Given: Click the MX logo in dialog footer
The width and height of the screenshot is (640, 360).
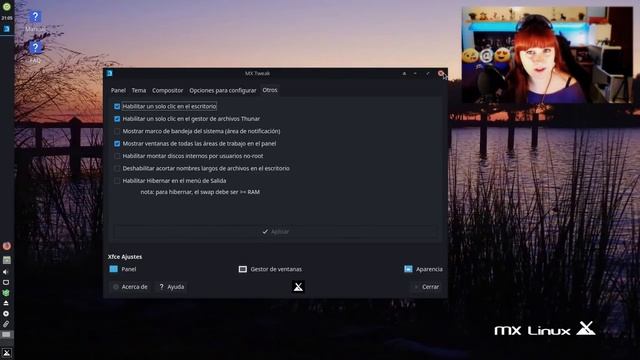Looking at the screenshot, I should click(x=298, y=287).
